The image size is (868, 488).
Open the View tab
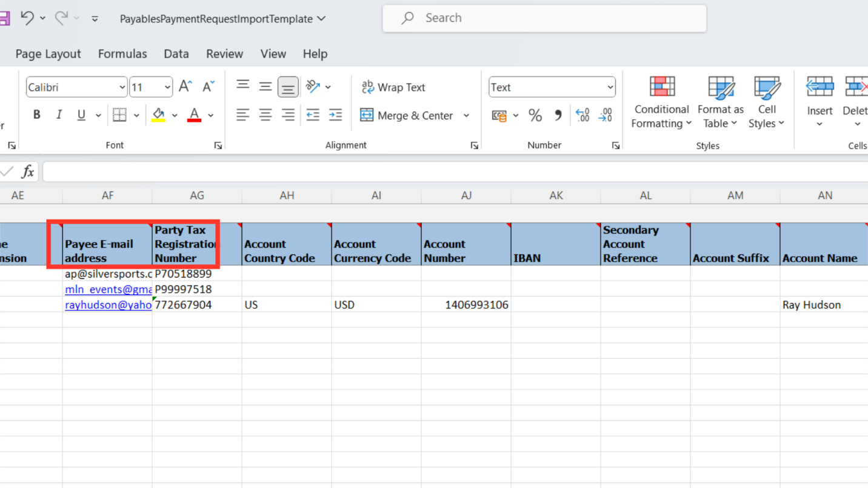(273, 54)
